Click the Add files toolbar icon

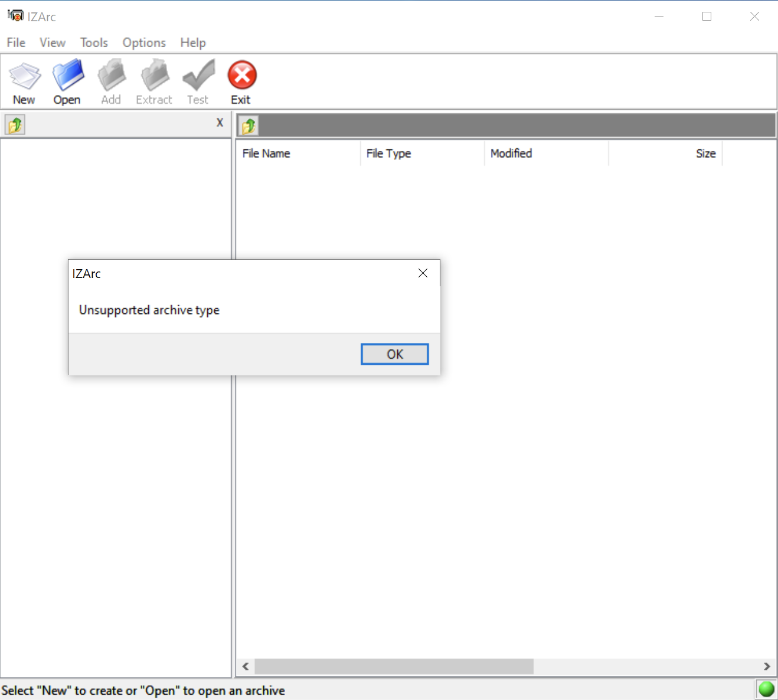click(x=112, y=76)
